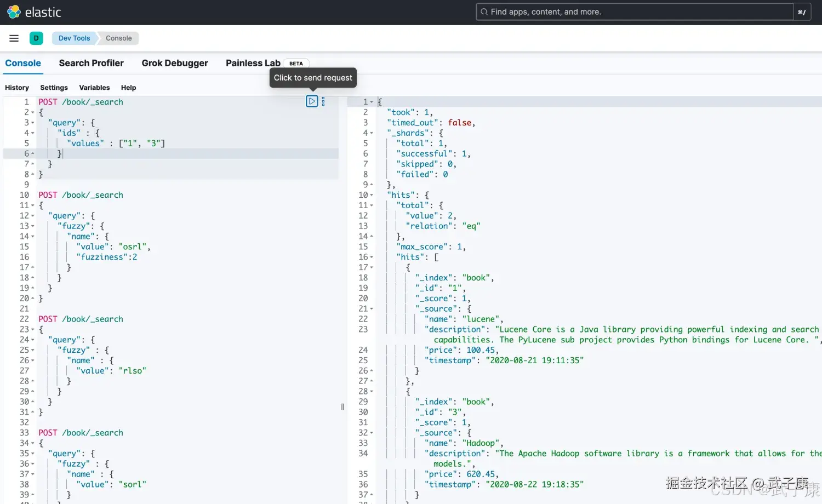The height and width of the screenshot is (504, 822).
Task: Collapse the hits array at response line 16
Action: 372,257
